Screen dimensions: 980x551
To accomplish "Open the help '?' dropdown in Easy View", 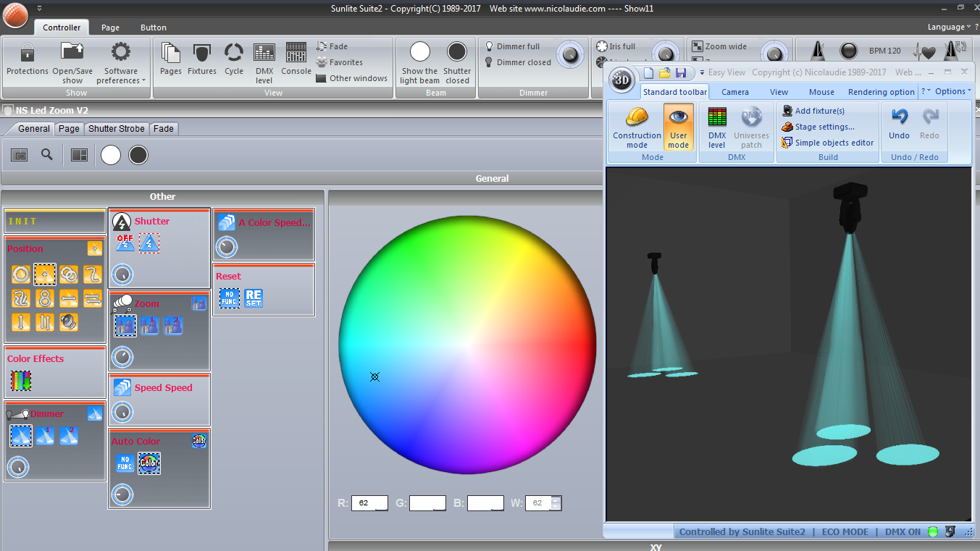I will click(x=926, y=91).
